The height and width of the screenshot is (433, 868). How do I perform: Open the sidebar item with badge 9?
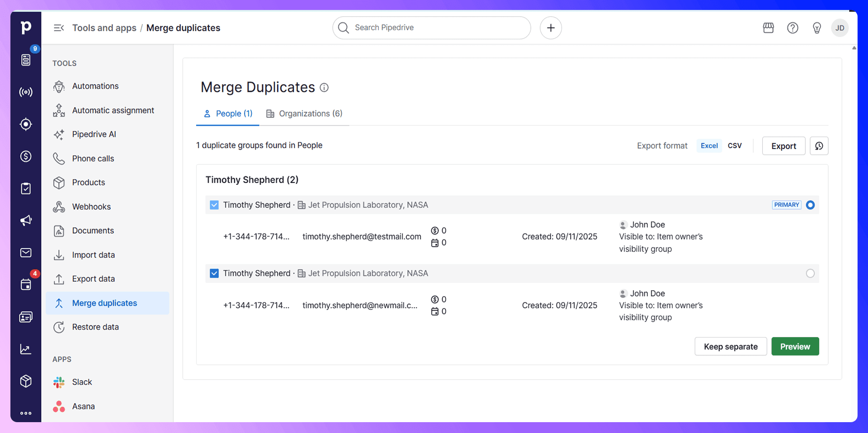point(26,60)
